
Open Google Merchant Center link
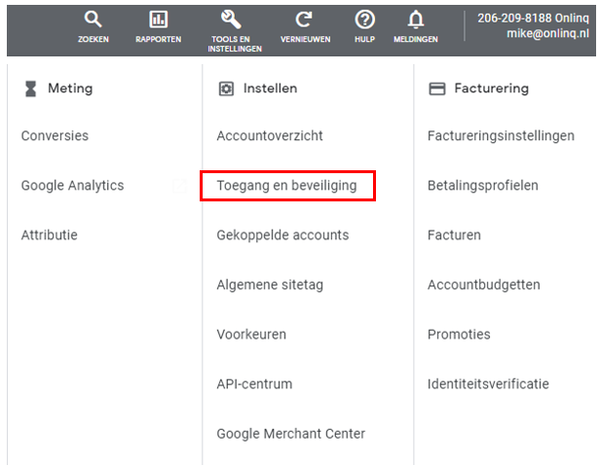[x=291, y=434]
